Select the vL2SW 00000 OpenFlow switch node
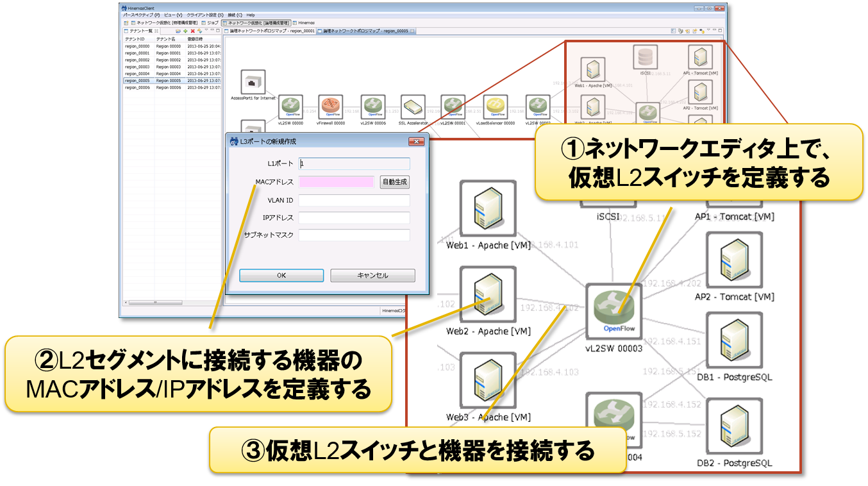 point(290,106)
